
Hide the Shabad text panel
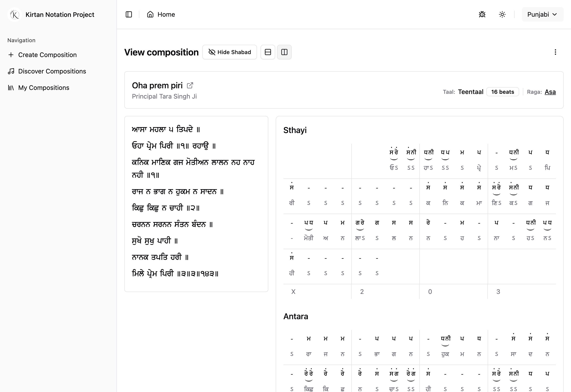(229, 52)
